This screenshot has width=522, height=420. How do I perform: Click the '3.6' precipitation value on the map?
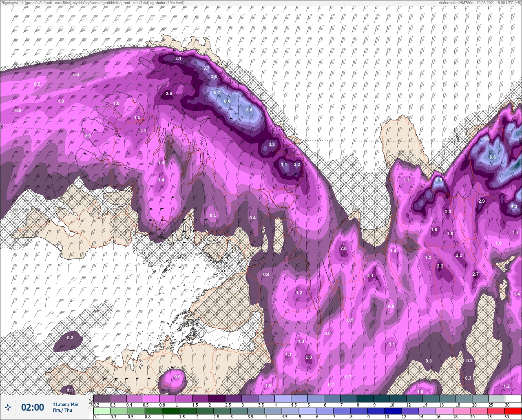click(x=214, y=77)
